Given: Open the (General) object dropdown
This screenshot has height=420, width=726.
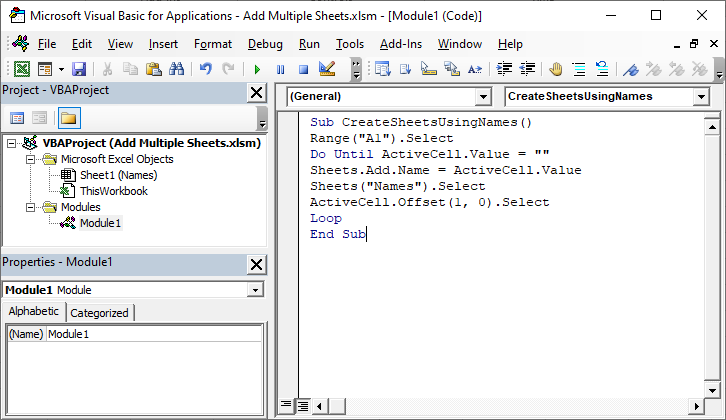Looking at the screenshot, I should point(483,97).
